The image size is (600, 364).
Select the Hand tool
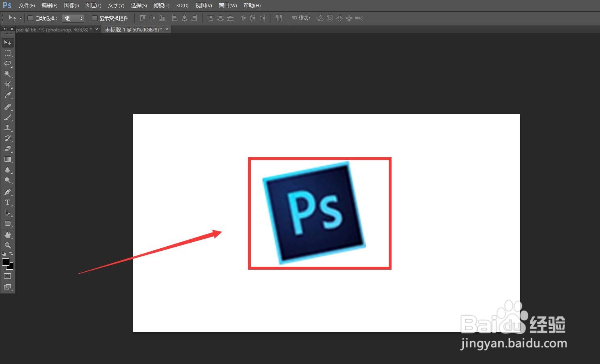point(8,235)
